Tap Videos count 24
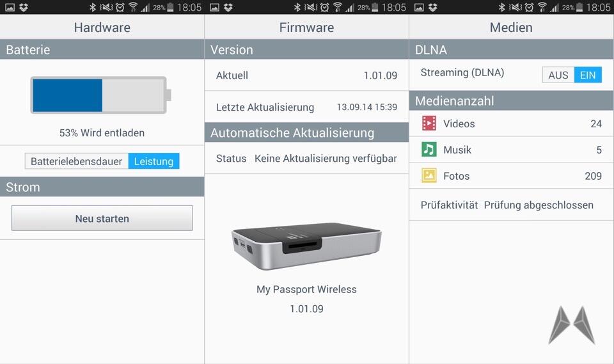The image size is (614, 364). pyautogui.click(x=596, y=124)
